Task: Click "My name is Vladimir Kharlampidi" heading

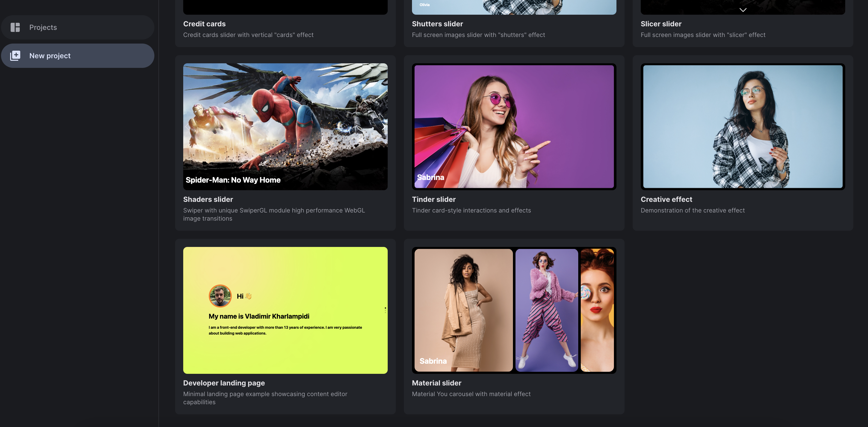Action: (x=259, y=316)
